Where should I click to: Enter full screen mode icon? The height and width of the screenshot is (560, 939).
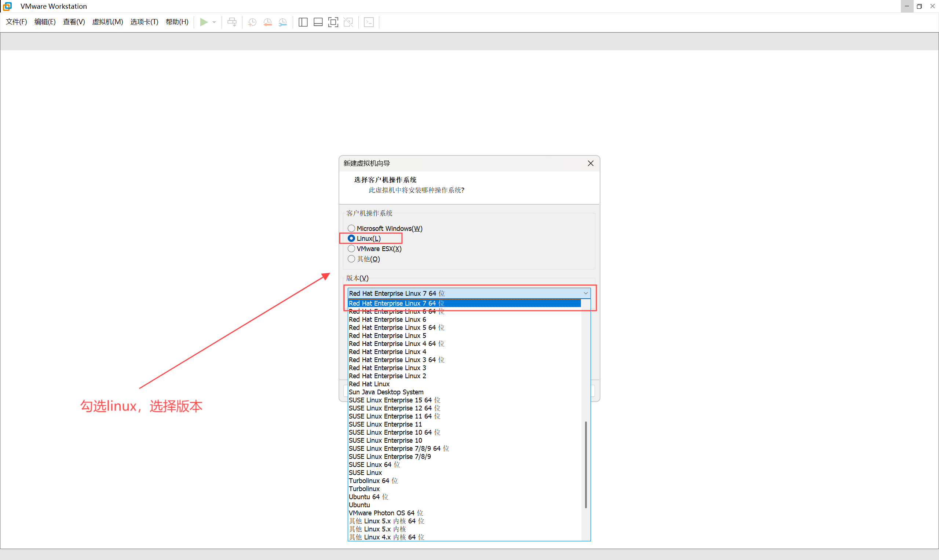tap(333, 22)
